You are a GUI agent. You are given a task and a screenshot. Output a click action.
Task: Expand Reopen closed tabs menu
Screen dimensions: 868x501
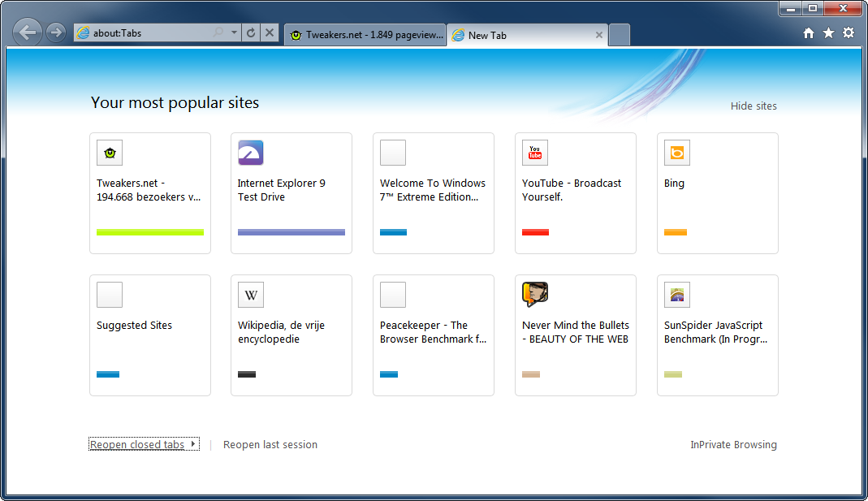(144, 444)
